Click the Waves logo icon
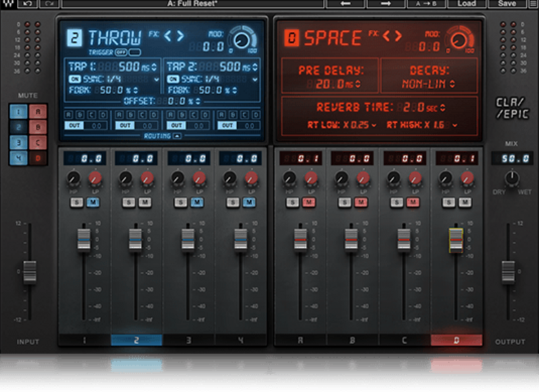This screenshot has height=392, width=539. 7,5
